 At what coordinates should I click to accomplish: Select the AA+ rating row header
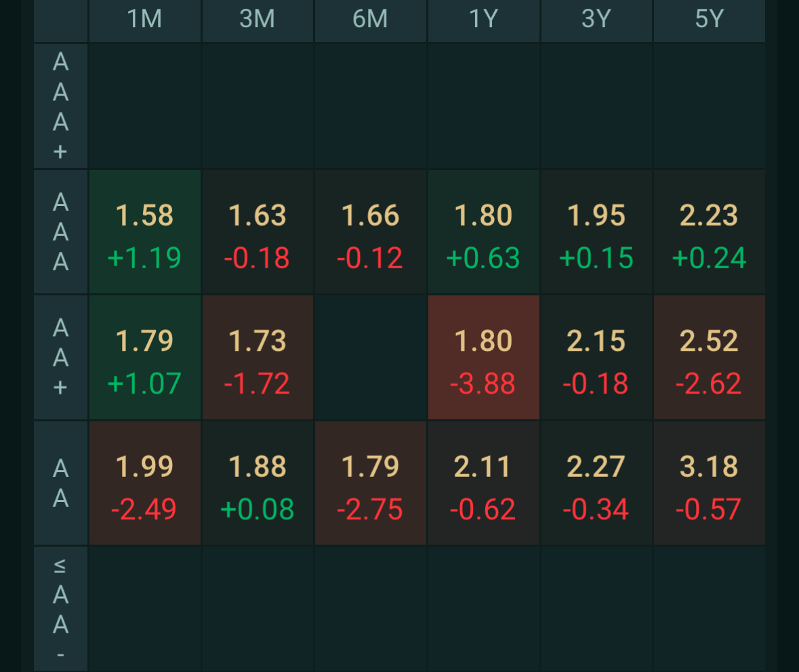click(x=61, y=357)
